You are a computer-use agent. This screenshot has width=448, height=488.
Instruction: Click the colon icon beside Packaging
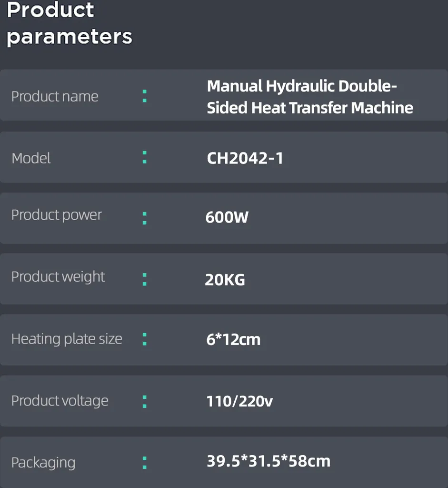tap(145, 463)
